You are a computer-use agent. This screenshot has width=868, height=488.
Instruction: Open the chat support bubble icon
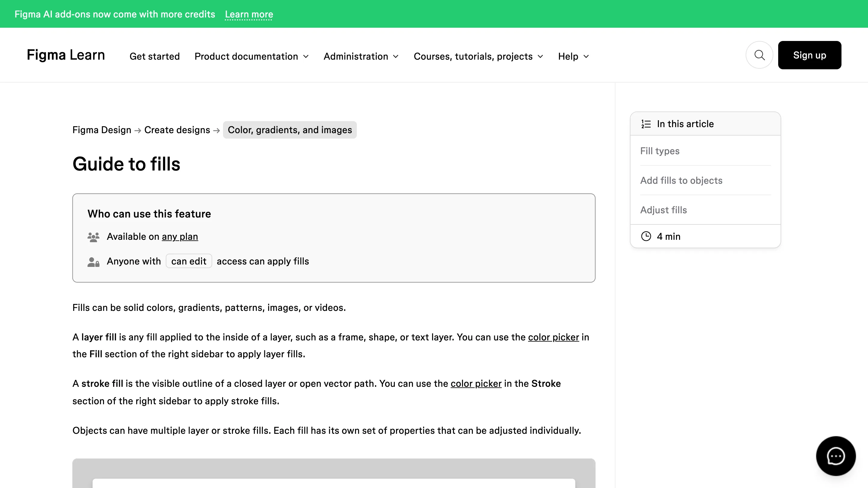coord(836,456)
